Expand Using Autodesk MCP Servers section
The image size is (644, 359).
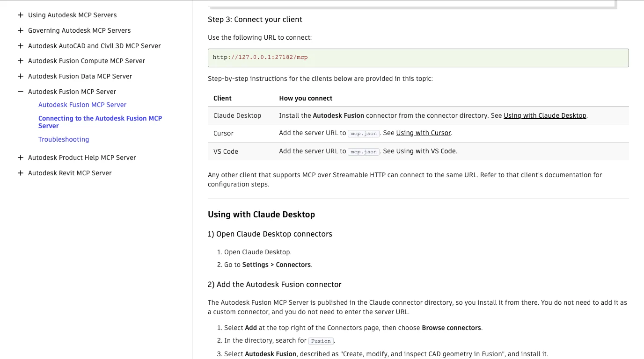[x=20, y=15]
